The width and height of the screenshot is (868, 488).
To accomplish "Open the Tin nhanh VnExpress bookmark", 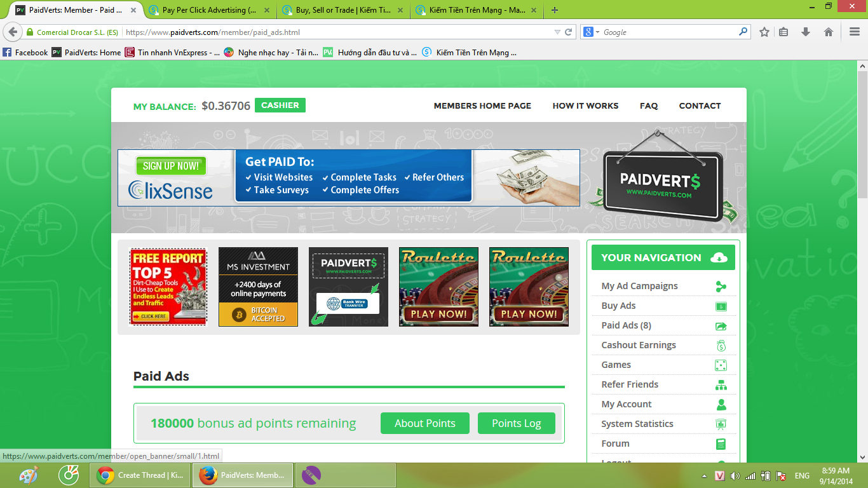I will 173,53.
